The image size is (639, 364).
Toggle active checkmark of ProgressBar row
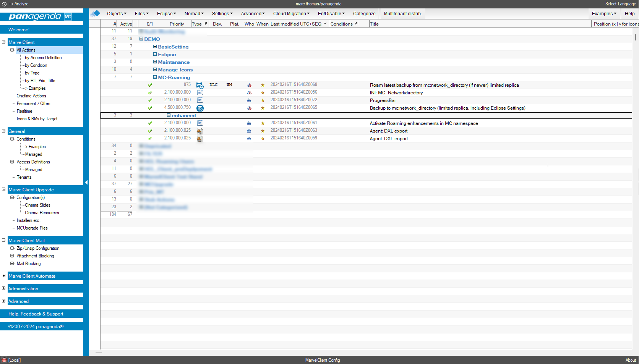(150, 100)
